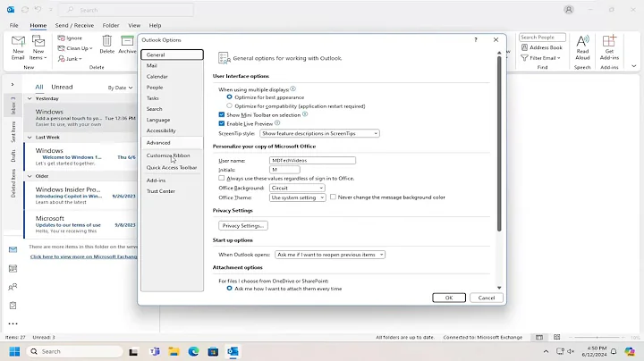Select Optimize for best appearance
Image resolution: width=644 pixels, height=361 pixels.
[229, 97]
